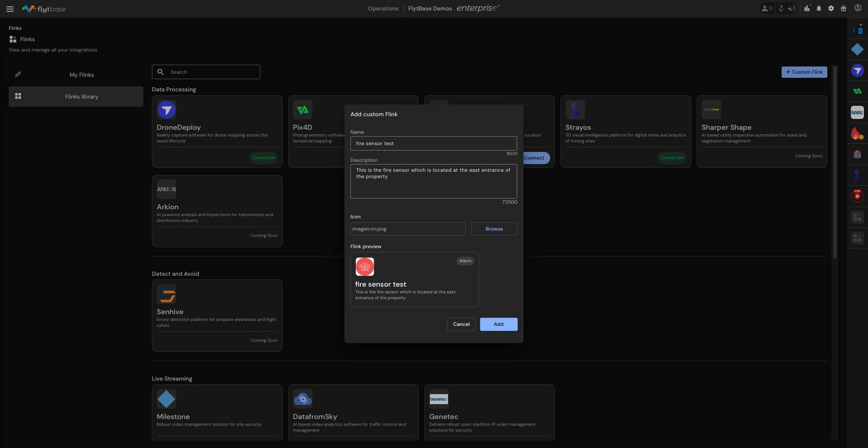Cancel the Add custom Flink dialog
The height and width of the screenshot is (448, 868).
[461, 324]
